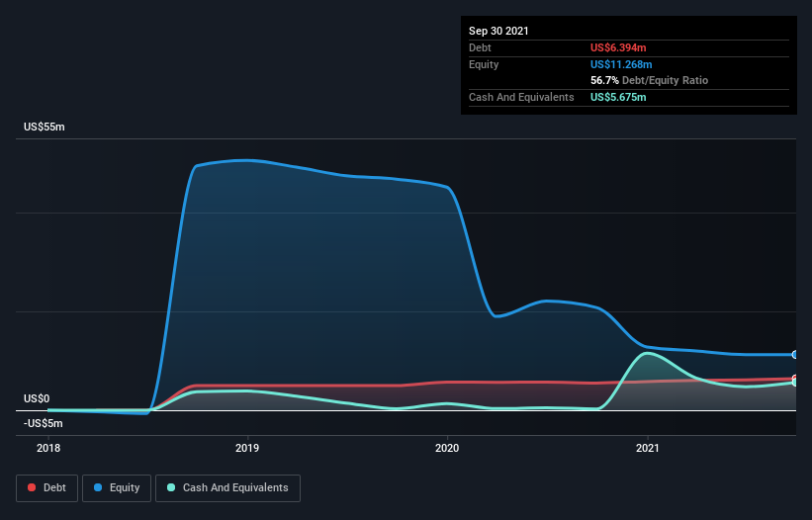This screenshot has height=520, width=812.
Task: Click the US$11.268m Equity value
Action: [x=621, y=64]
